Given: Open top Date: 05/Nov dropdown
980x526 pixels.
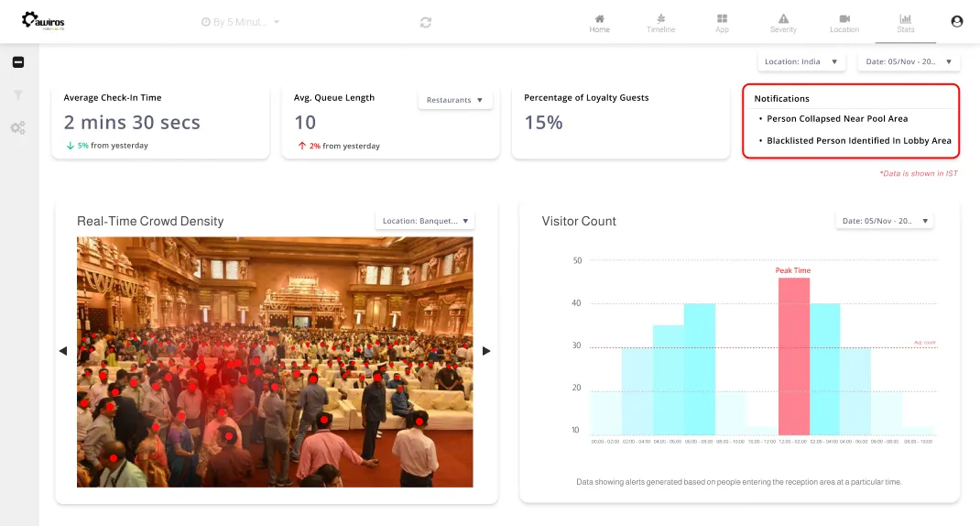Looking at the screenshot, I should coord(909,61).
